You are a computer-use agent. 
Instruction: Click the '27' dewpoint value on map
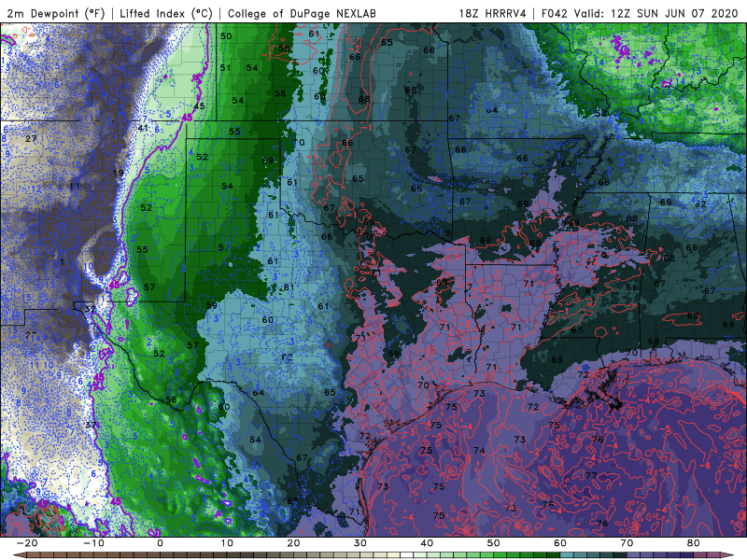(31, 138)
